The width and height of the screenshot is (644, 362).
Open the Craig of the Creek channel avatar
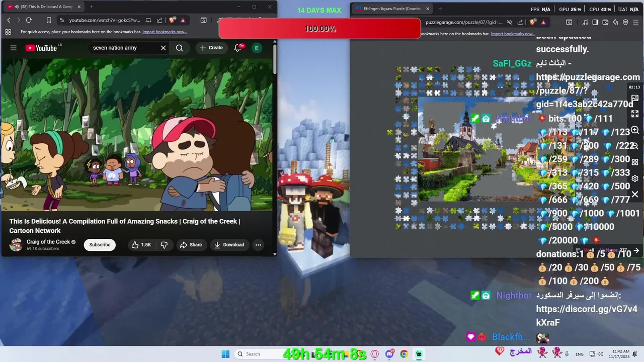pyautogui.click(x=16, y=245)
